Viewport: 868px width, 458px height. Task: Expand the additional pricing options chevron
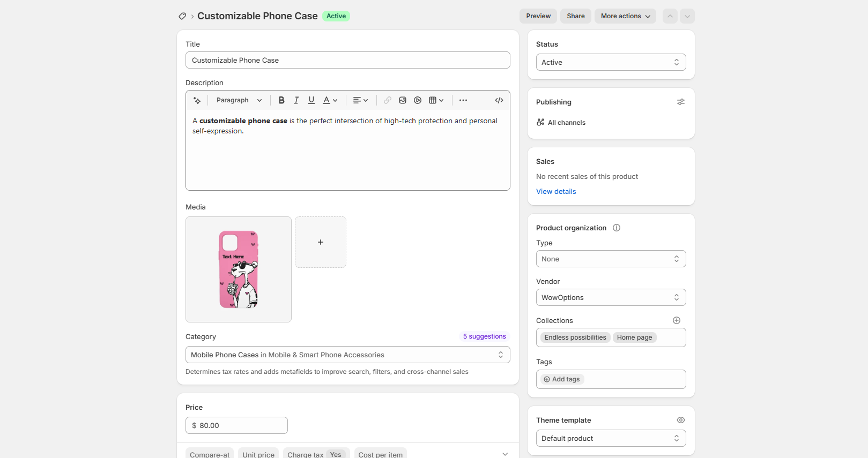pos(505,454)
